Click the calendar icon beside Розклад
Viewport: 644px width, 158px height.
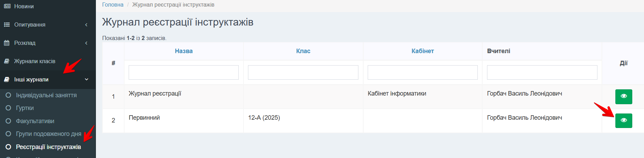coord(7,43)
